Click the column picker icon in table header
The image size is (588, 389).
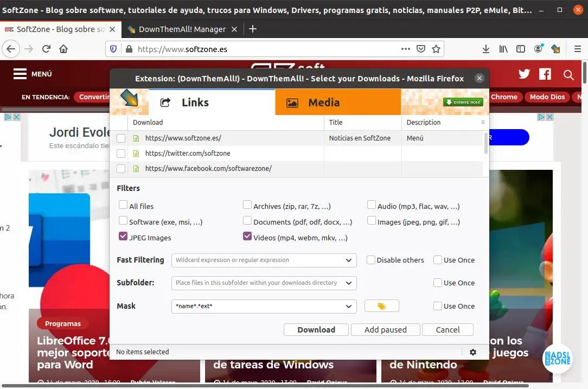(x=483, y=122)
